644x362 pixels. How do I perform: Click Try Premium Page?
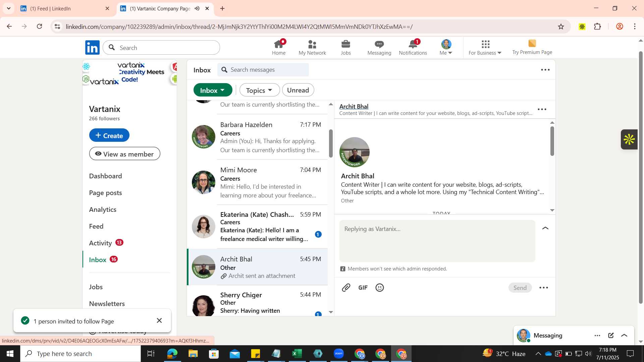(532, 48)
